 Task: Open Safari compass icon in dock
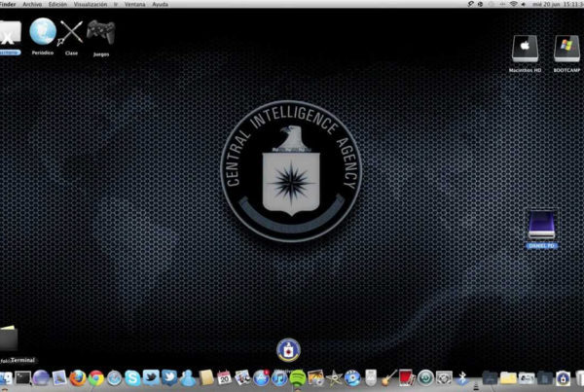[x=114, y=378]
